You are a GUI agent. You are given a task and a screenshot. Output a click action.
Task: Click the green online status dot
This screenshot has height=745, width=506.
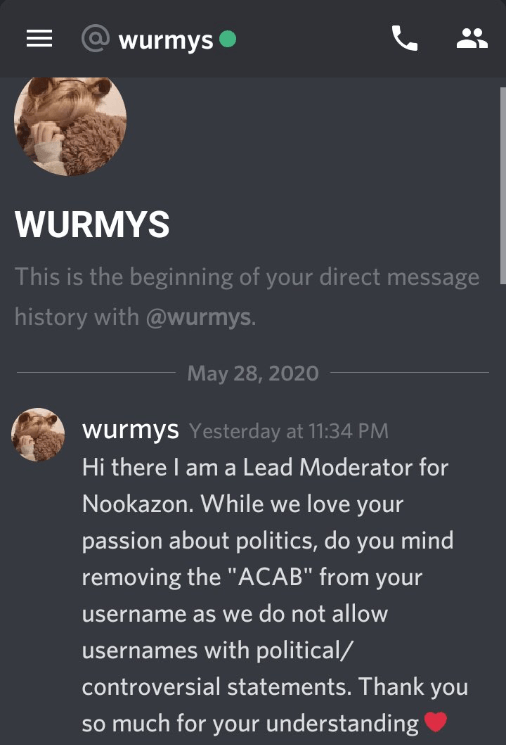coord(228,39)
